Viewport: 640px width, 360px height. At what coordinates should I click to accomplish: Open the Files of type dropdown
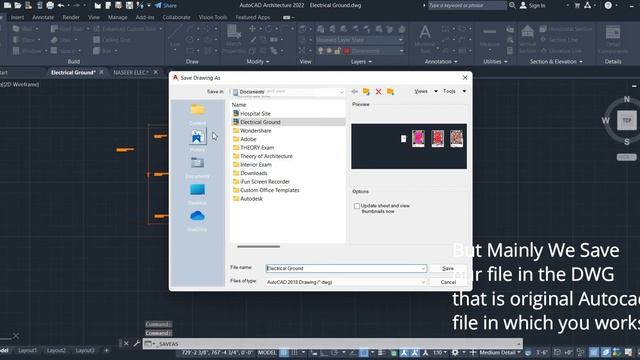(346, 282)
